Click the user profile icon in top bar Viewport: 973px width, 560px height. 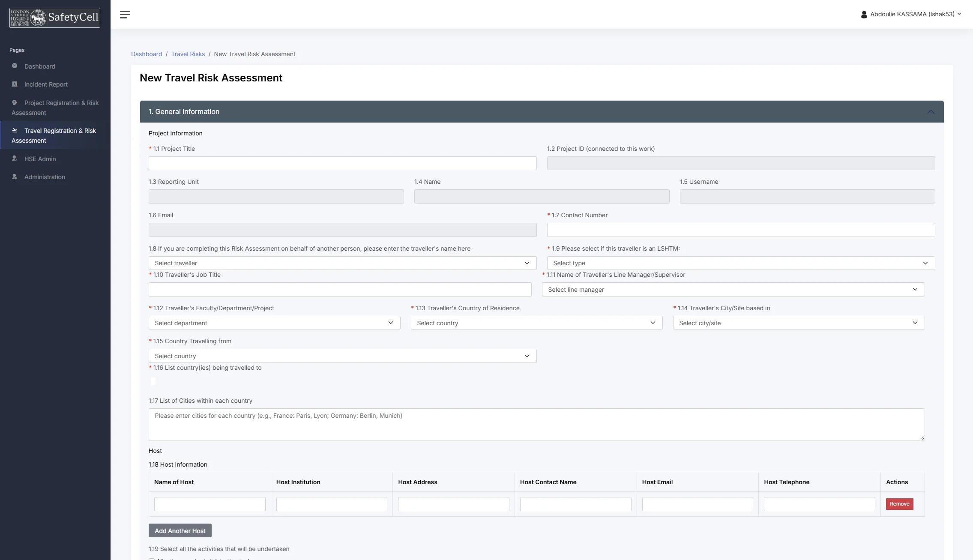[864, 14]
